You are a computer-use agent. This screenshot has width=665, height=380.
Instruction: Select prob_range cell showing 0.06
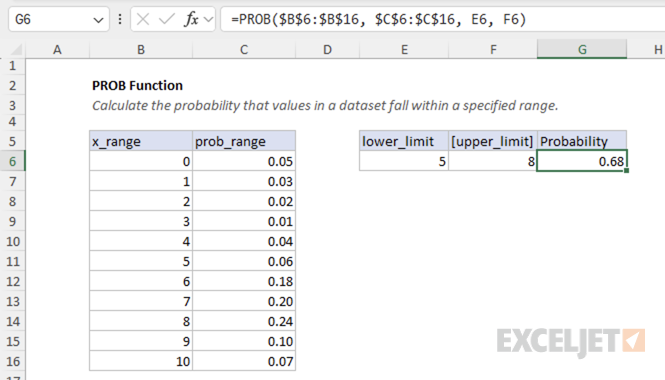(244, 261)
